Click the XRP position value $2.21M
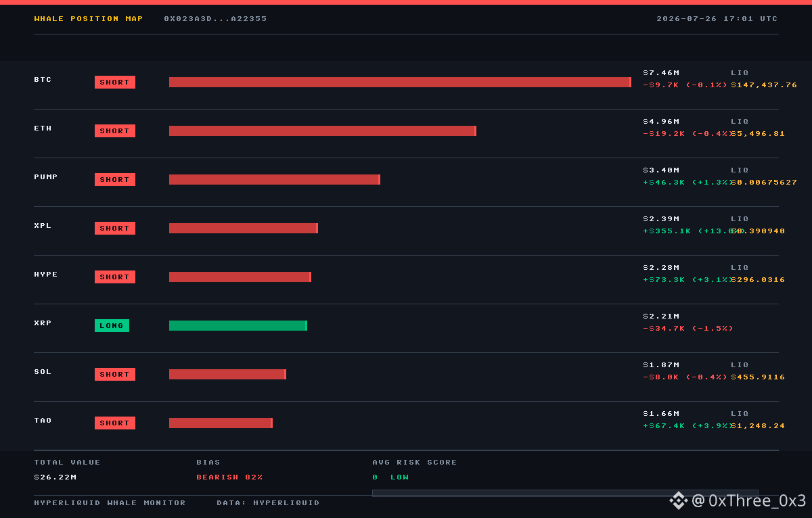 (661, 316)
